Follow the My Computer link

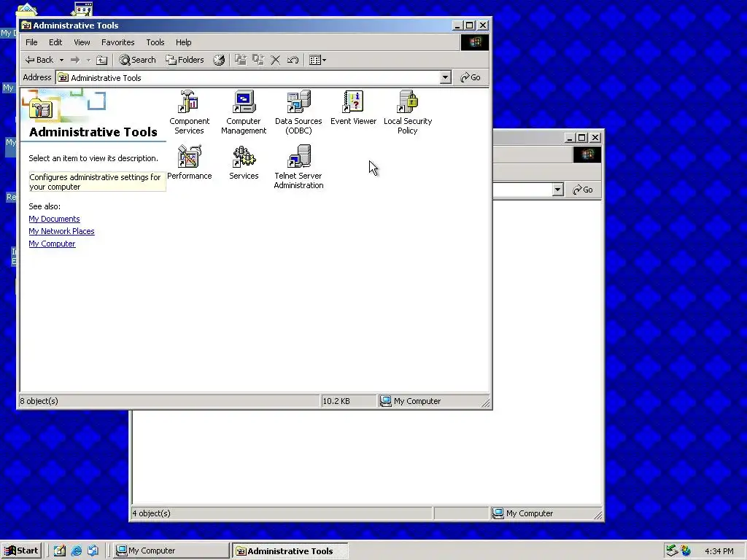pyautogui.click(x=52, y=244)
